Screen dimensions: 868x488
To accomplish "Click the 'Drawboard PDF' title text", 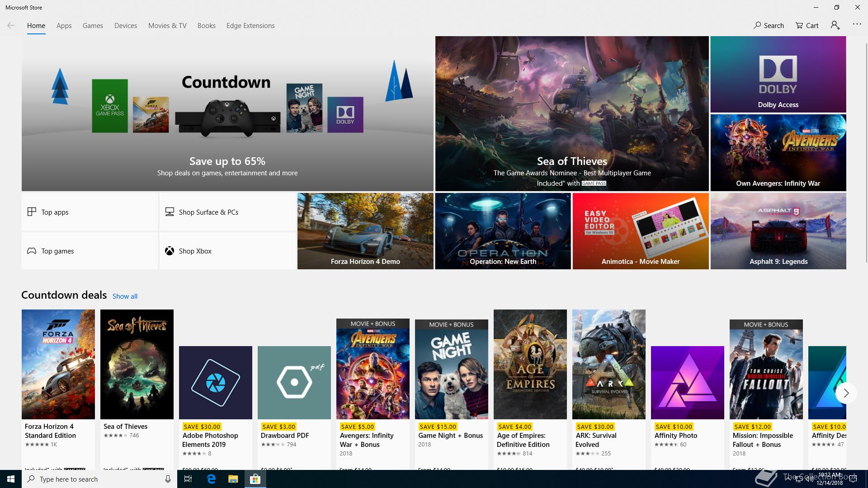I will tap(285, 436).
